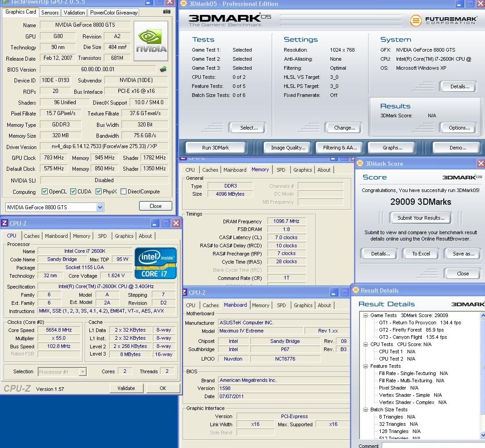The image size is (485, 448).
Task: Collapse the Game Tests tree node
Action: tap(365, 315)
